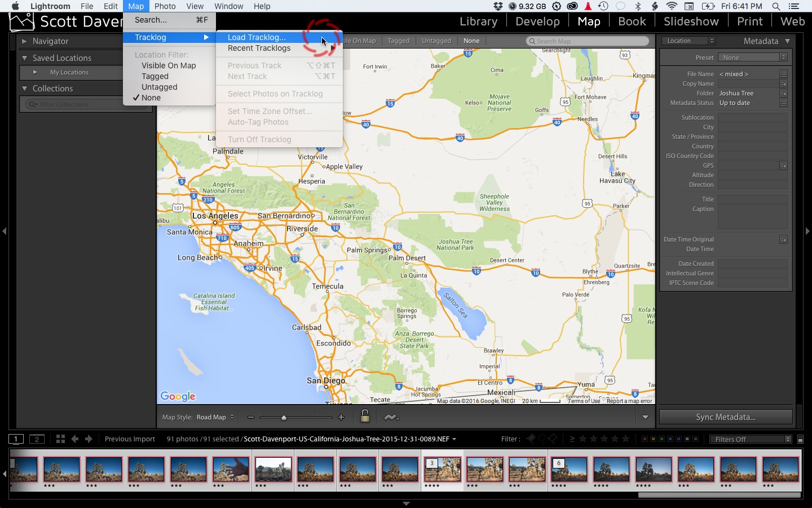Choose Visible On Map location filter

[169, 65]
